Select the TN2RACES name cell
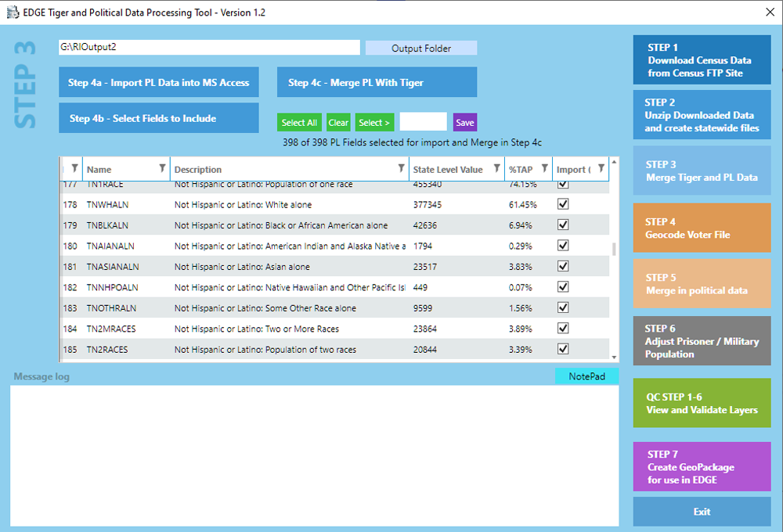 (106, 350)
